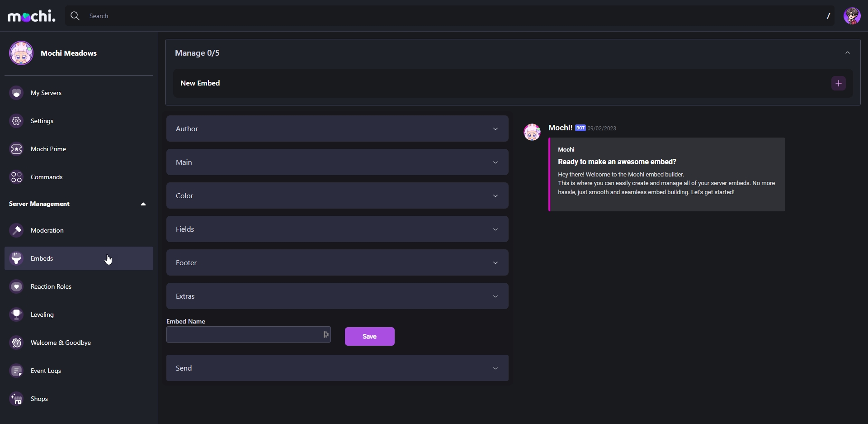Add a new embed with plus button
The height and width of the screenshot is (424, 868).
[838, 83]
